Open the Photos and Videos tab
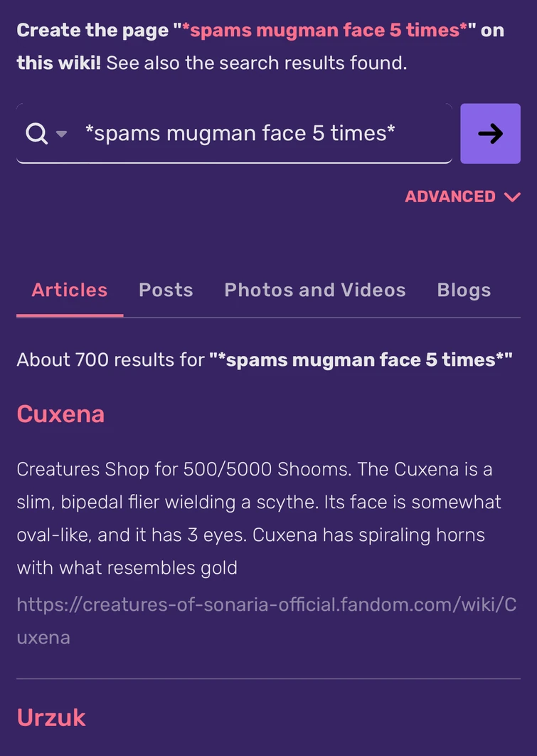The height and width of the screenshot is (756, 537). click(x=315, y=290)
